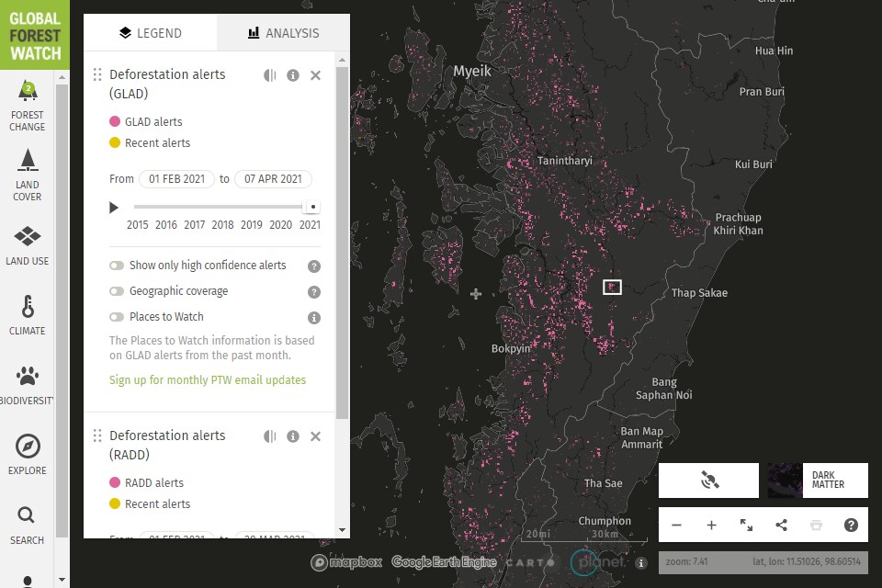The image size is (882, 588).
Task: Open the Planet attribution link
Action: click(598, 562)
